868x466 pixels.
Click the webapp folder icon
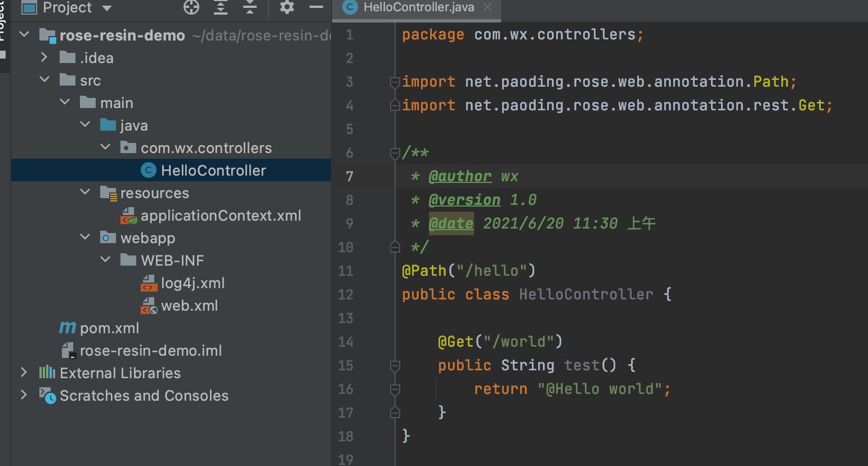point(108,238)
